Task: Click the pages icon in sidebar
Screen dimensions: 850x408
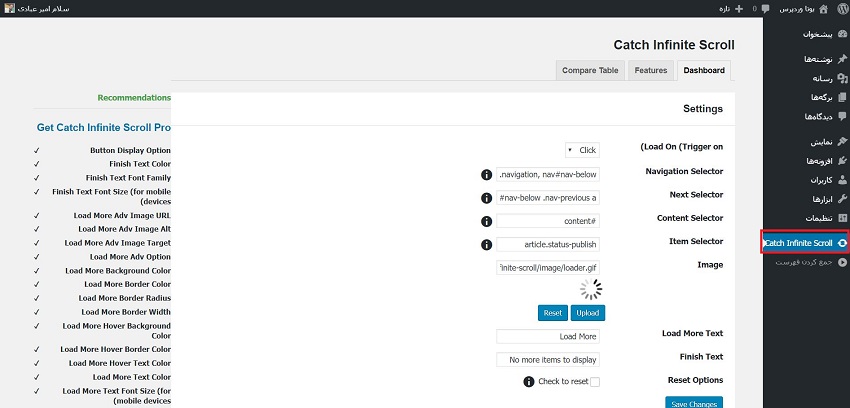Action: (x=842, y=98)
